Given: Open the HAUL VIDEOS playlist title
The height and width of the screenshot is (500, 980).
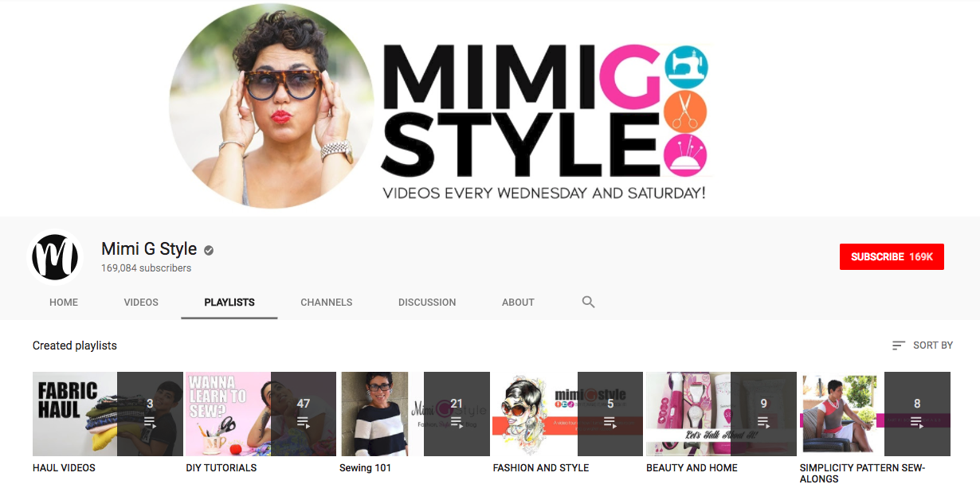Looking at the screenshot, I should pyautogui.click(x=64, y=468).
